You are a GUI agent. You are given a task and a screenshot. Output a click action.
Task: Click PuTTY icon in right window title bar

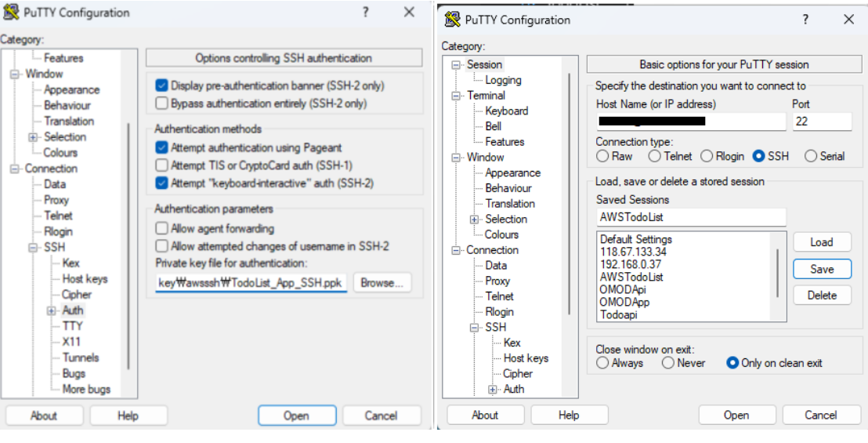pos(452,20)
